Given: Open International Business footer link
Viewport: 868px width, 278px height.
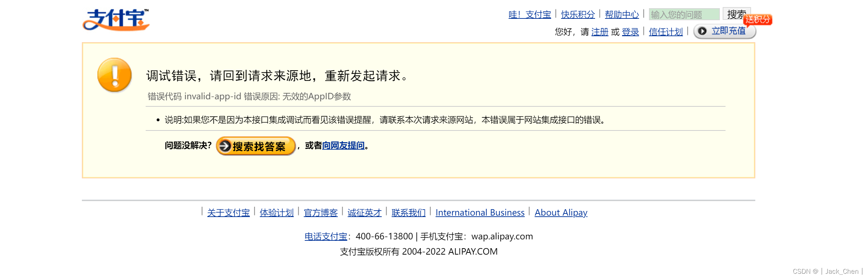Looking at the screenshot, I should 480,213.
